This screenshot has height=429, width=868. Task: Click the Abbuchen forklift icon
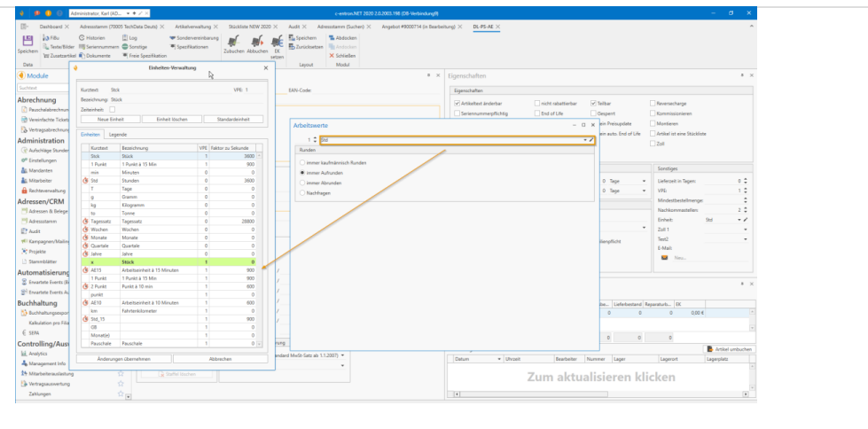(x=257, y=42)
